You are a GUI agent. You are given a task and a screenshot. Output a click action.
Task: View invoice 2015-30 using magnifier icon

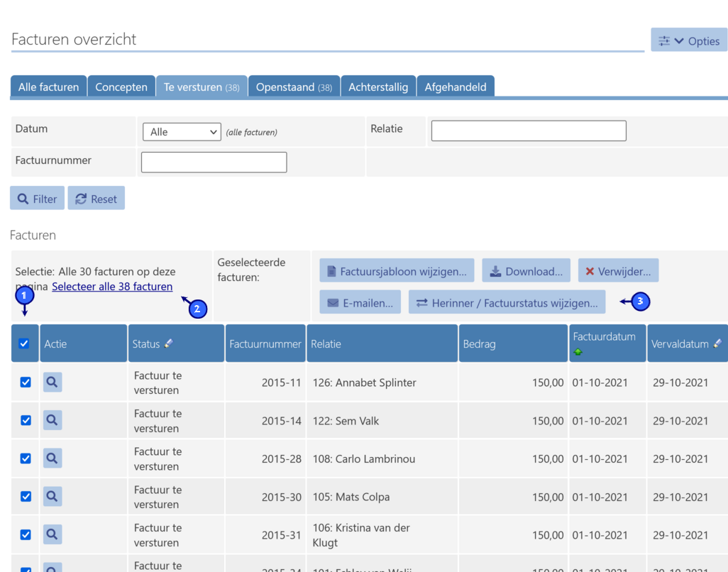coord(52,497)
